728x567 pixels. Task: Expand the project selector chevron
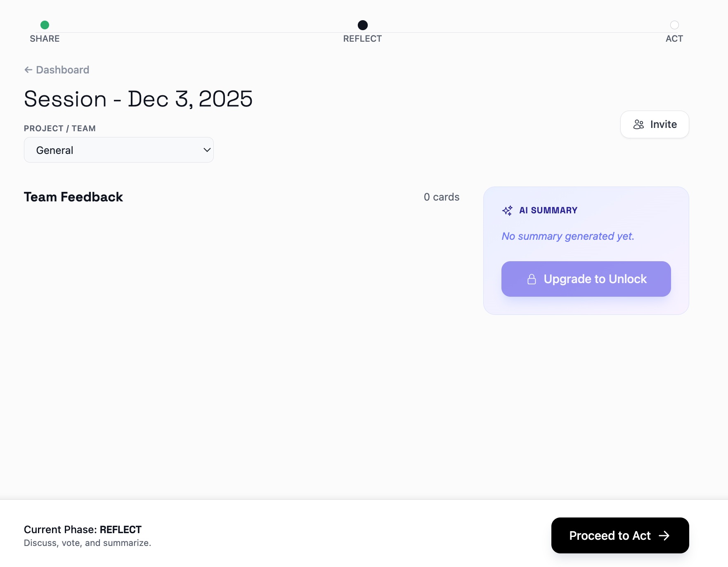[x=207, y=150]
